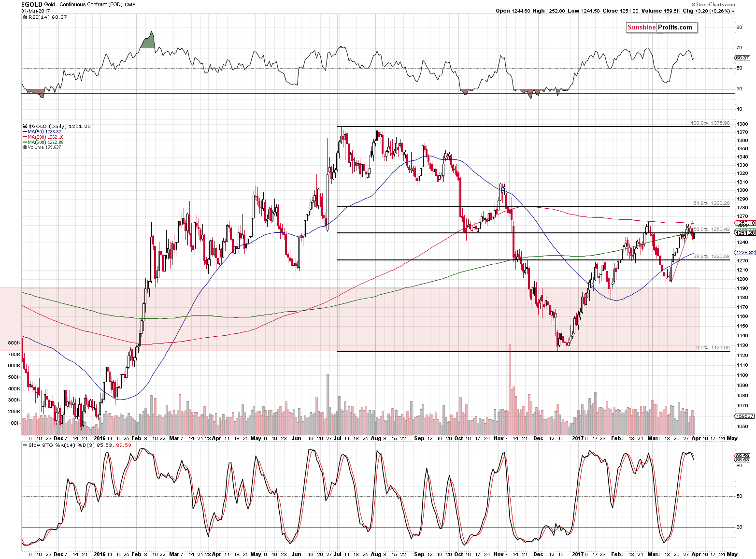
Task: Click the 'Gold - Continuous Contract (EOD)' label
Action: click(x=83, y=4)
